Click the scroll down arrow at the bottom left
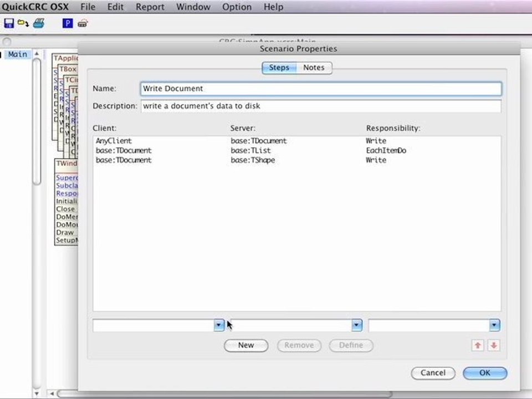Screen dimensions: 532x399 tap(37, 393)
